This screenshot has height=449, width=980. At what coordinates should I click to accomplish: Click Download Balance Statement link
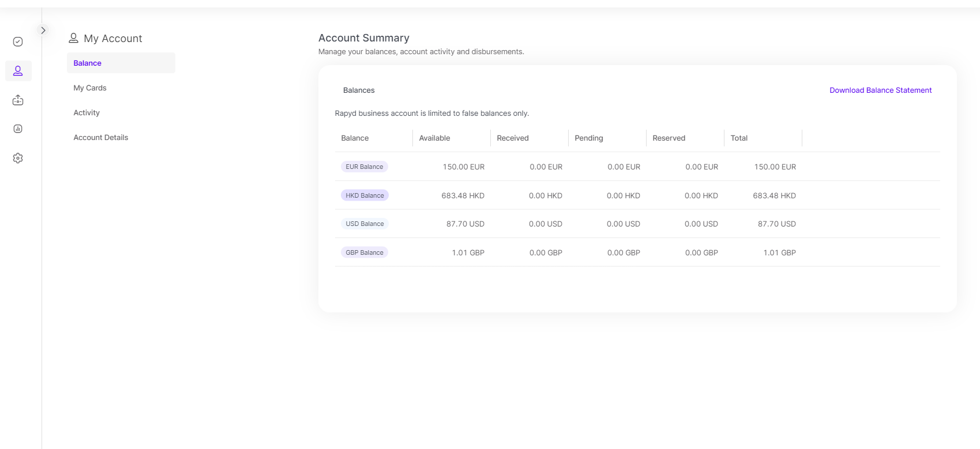tap(880, 90)
